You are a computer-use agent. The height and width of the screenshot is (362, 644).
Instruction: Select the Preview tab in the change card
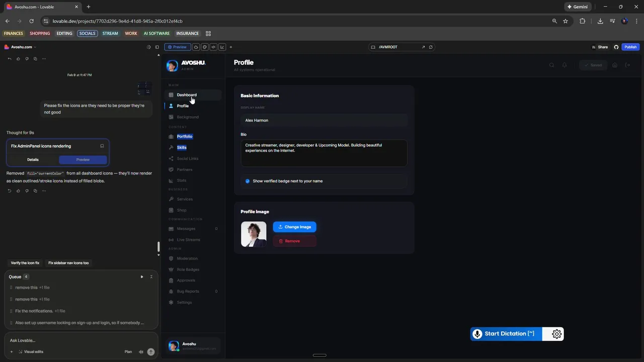[83, 159]
